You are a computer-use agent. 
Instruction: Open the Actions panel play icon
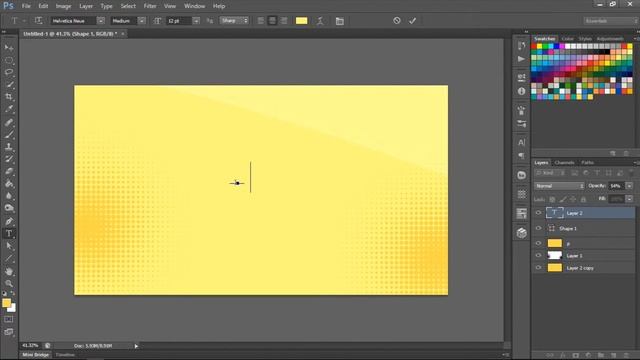click(522, 59)
